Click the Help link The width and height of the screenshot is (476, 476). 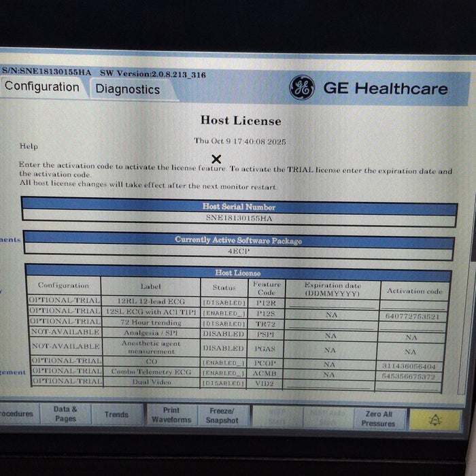tap(29, 146)
